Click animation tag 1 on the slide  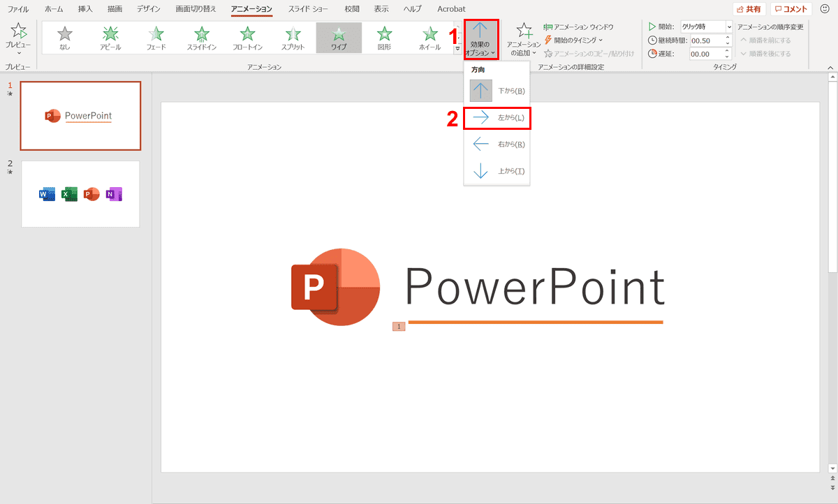click(x=399, y=326)
